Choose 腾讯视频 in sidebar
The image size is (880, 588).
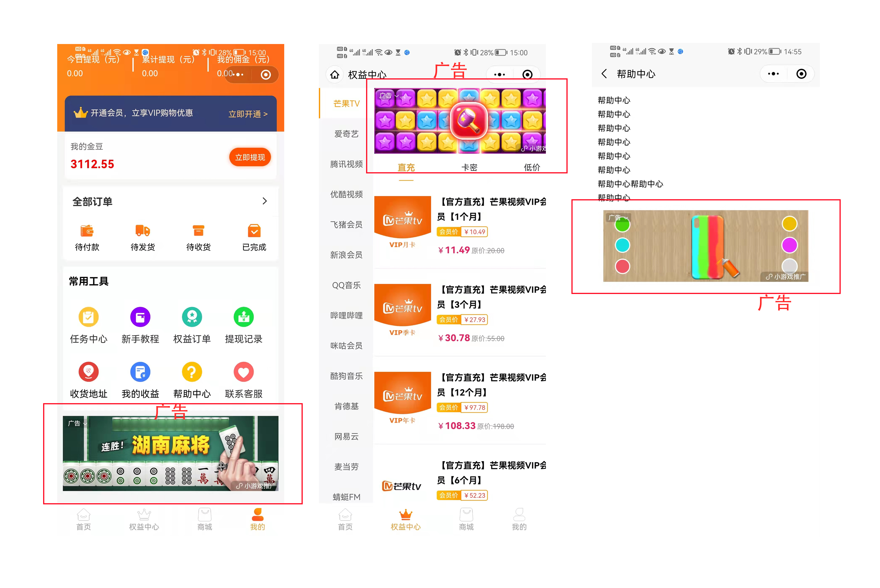[346, 164]
